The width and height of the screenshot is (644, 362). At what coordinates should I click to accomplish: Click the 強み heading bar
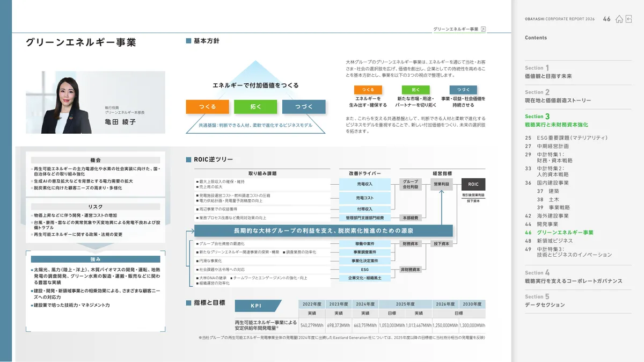coord(96,259)
